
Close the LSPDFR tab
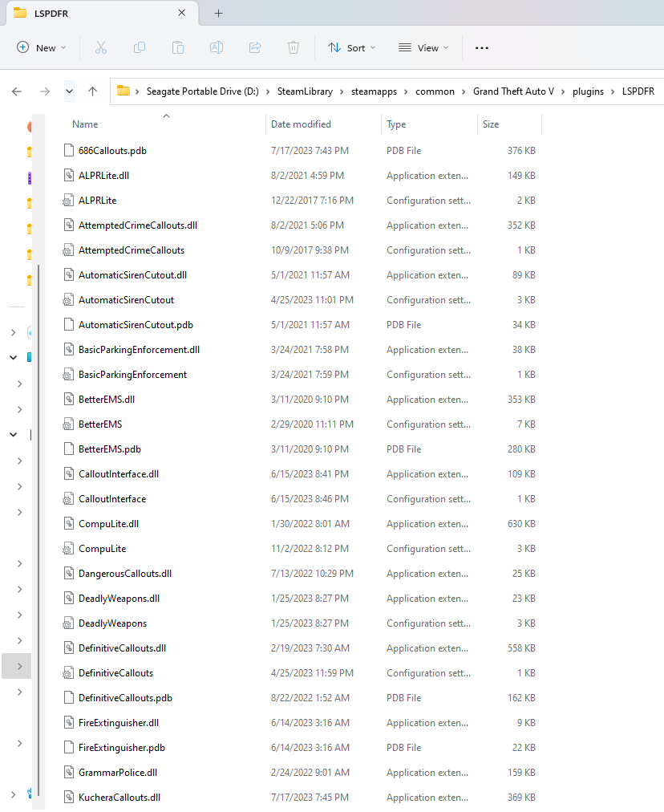pos(182,13)
